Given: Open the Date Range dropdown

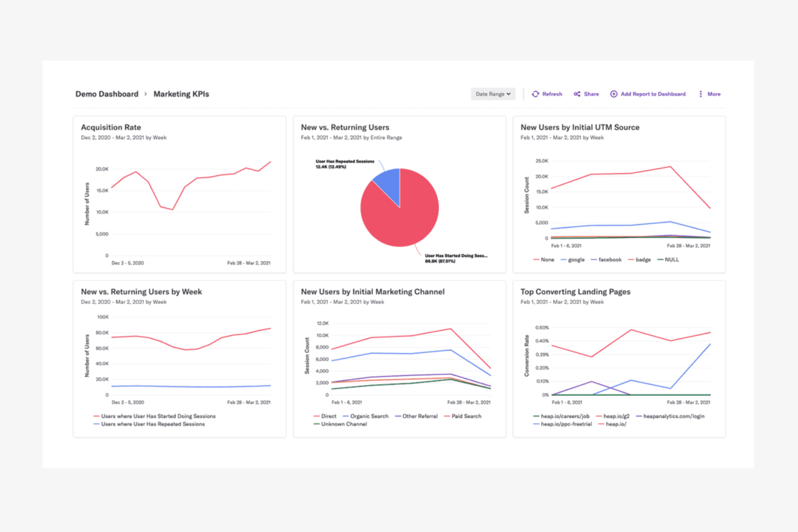Looking at the screenshot, I should 493,94.
